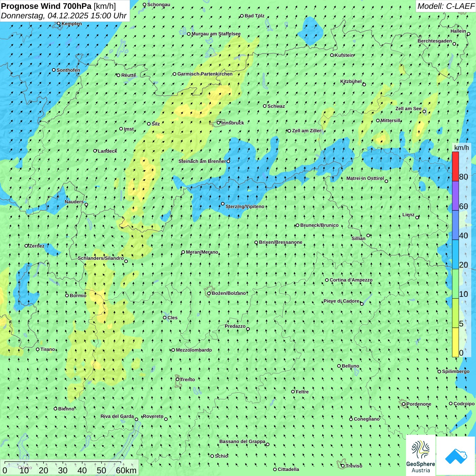Viewport: 476px width, 476px height.
Task: Click the 'Sonthofen' label
Action: click(x=68, y=70)
